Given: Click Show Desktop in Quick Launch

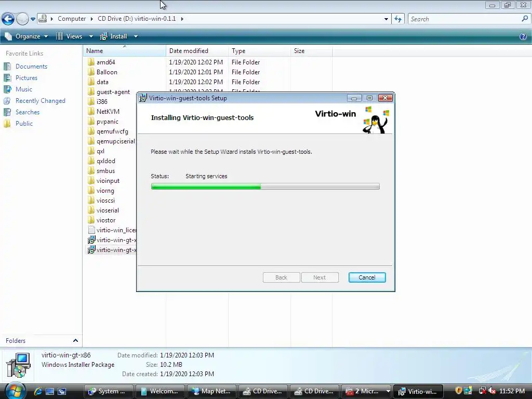Looking at the screenshot, I should (x=50, y=391).
